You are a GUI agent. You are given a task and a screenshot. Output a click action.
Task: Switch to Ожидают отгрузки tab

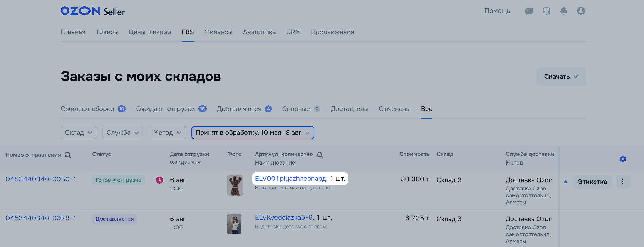coord(171,109)
